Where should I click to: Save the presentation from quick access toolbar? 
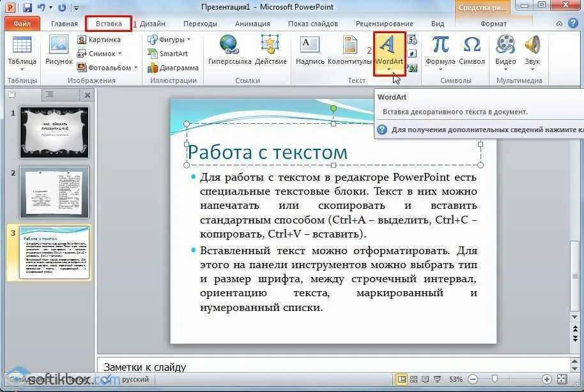(x=27, y=7)
